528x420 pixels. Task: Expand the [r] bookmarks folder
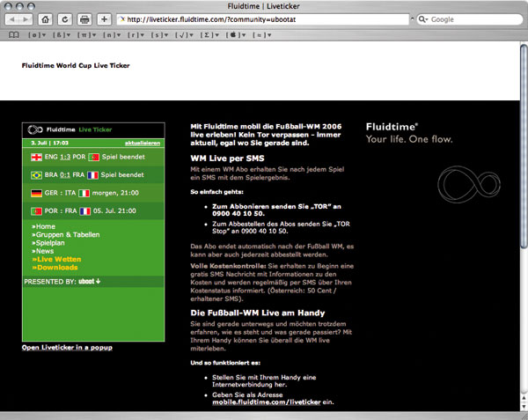136,35
